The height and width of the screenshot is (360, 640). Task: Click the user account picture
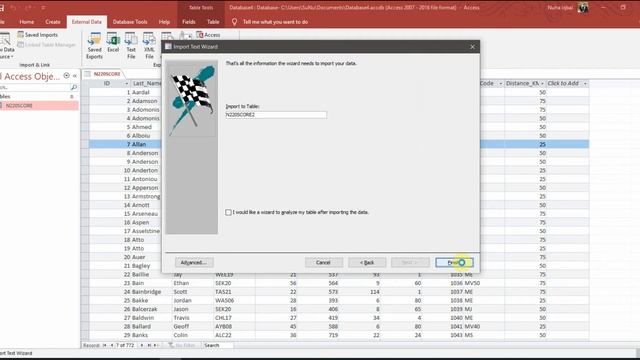583,7
